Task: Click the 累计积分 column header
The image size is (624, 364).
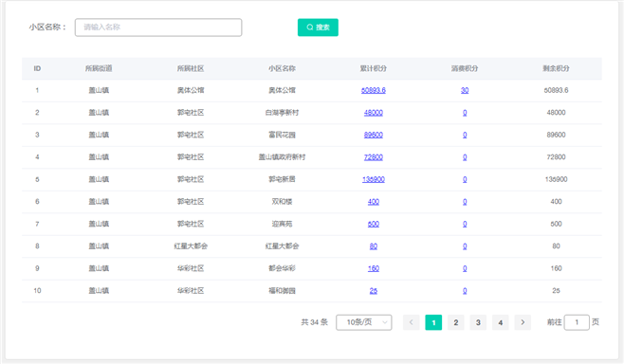Action: [x=374, y=68]
